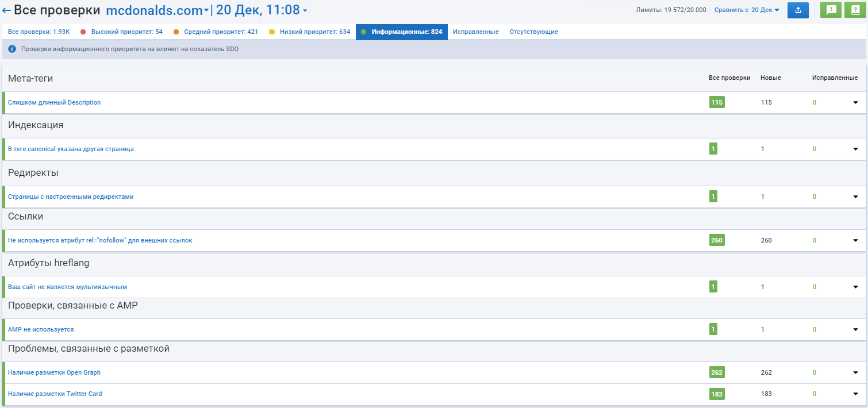Click the back arrow next to Все проверки

(x=7, y=10)
